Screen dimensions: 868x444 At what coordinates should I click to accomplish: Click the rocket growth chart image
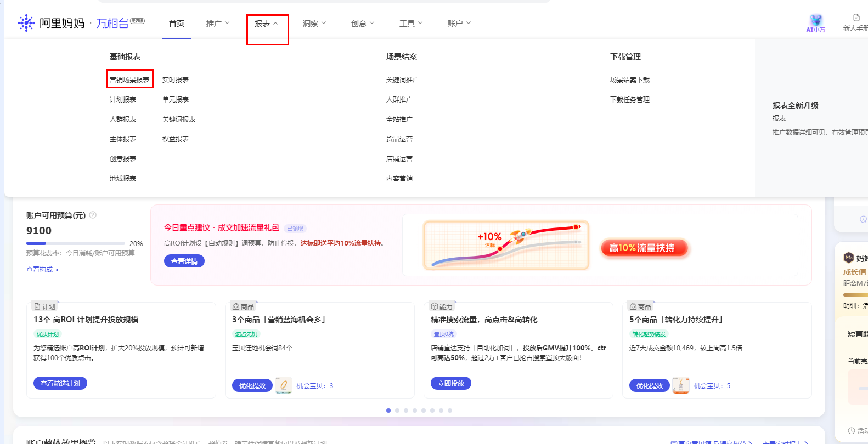[x=506, y=245]
